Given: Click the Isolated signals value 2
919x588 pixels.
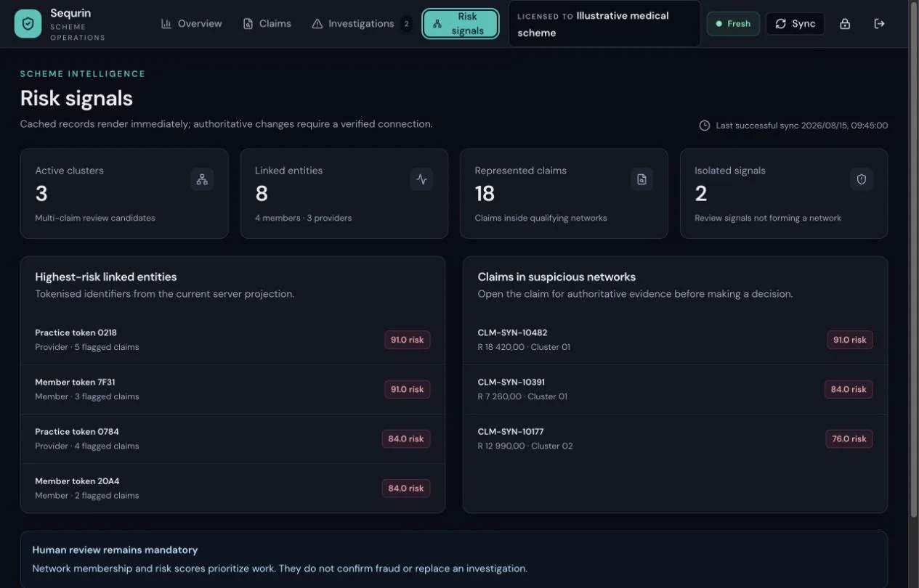Looking at the screenshot, I should pyautogui.click(x=701, y=194).
